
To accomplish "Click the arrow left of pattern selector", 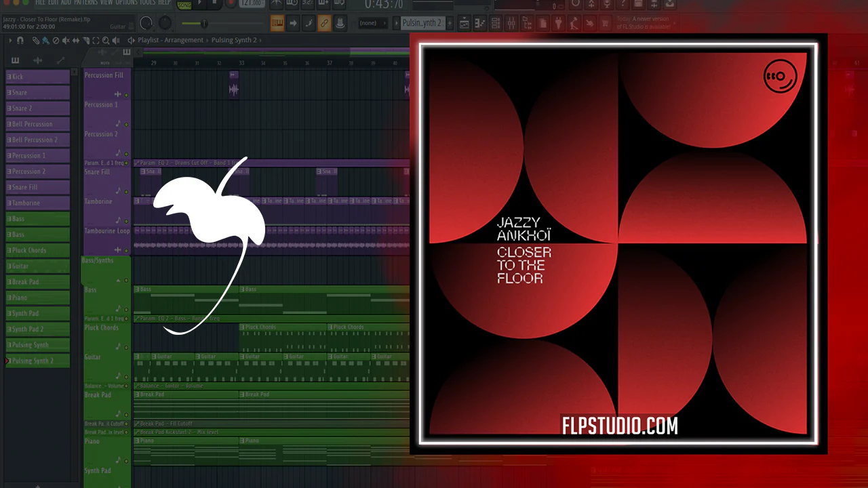I will coord(395,23).
